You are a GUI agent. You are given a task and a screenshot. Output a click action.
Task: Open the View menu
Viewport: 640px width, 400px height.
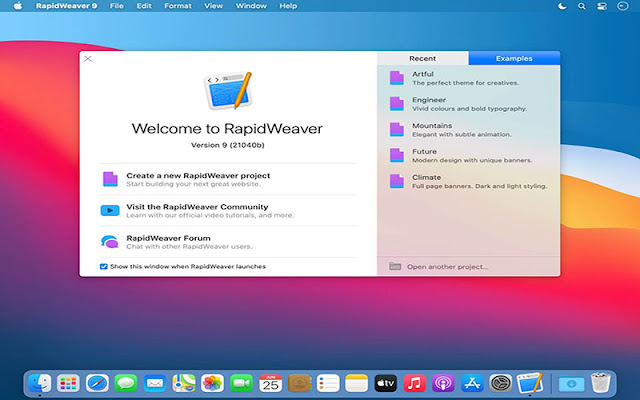213,6
